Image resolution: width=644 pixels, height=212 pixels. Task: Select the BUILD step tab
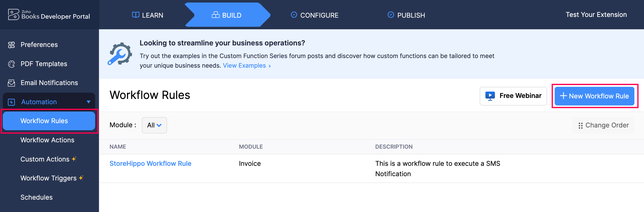(x=227, y=15)
